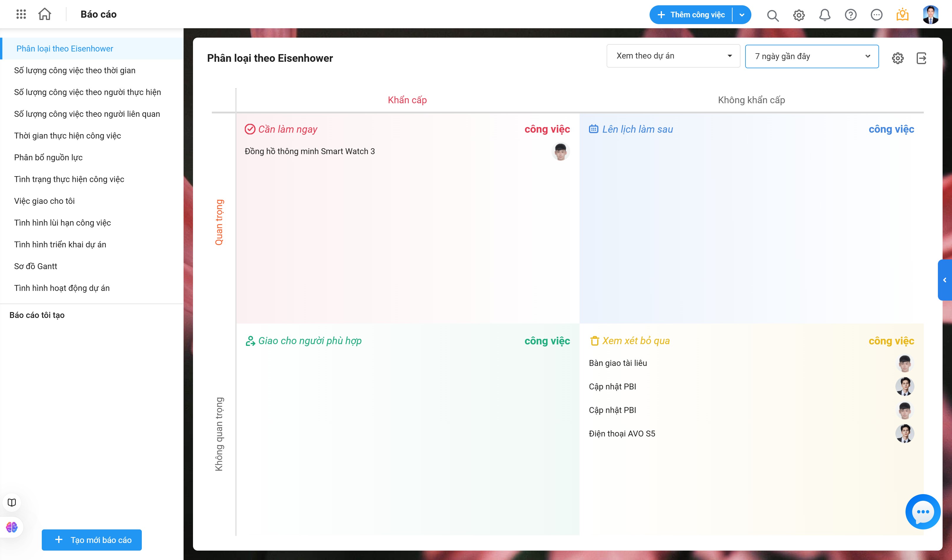This screenshot has width=952, height=560.
Task: Open notifications bell icon
Action: 825,15
